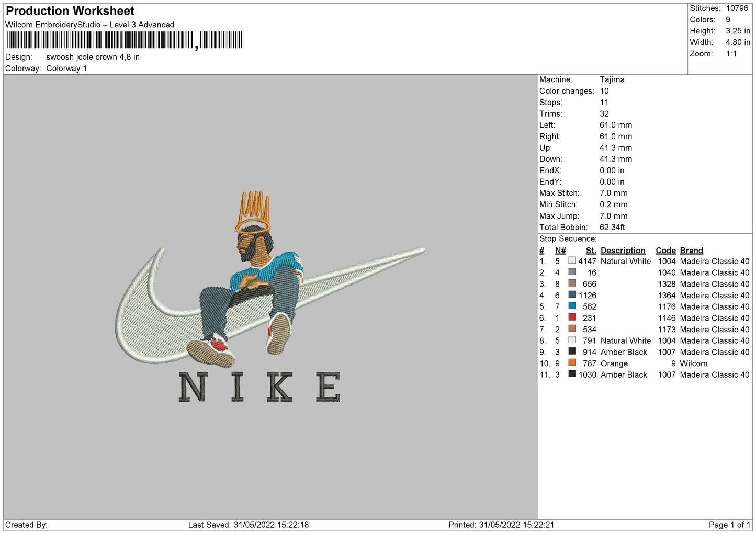
Task: Click the height value '3.25 in'
Action: [738, 31]
